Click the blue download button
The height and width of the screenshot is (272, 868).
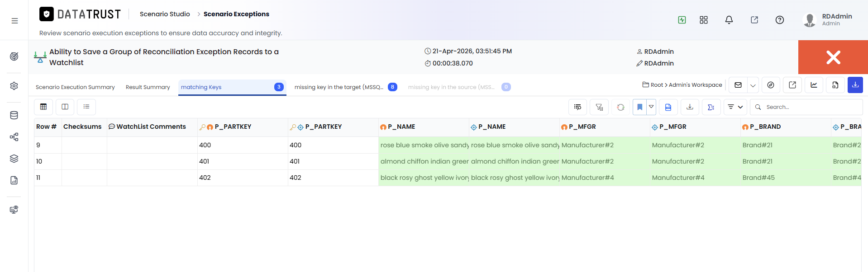point(855,85)
